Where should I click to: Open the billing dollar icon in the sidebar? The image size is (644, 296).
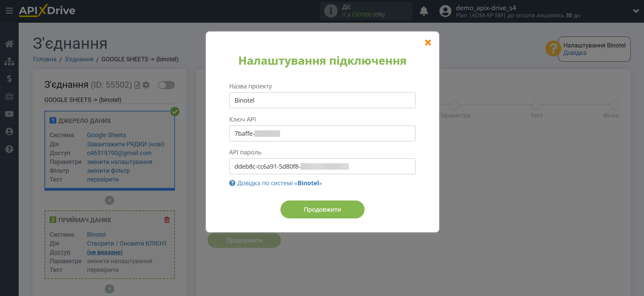[9, 79]
